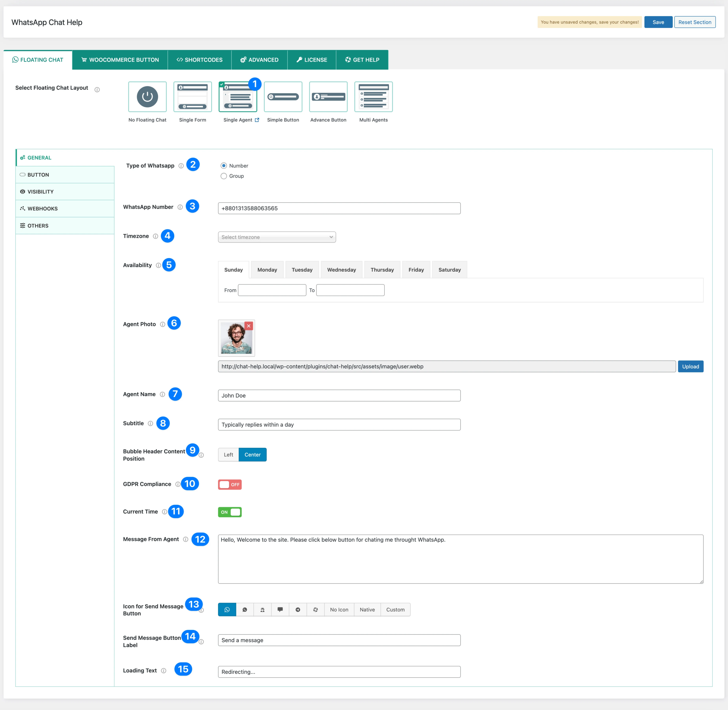This screenshot has height=710, width=728.
Task: Select the No Icon option
Action: tap(339, 609)
